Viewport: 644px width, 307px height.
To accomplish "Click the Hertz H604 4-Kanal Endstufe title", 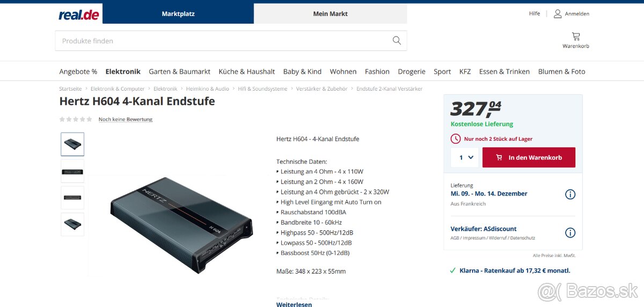I will tap(137, 101).
